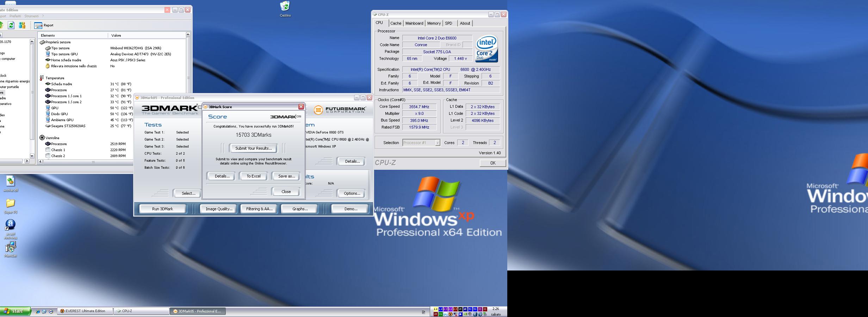Click the language indicator EN in taskbar
Screen dimensions: 868x317
point(423,312)
